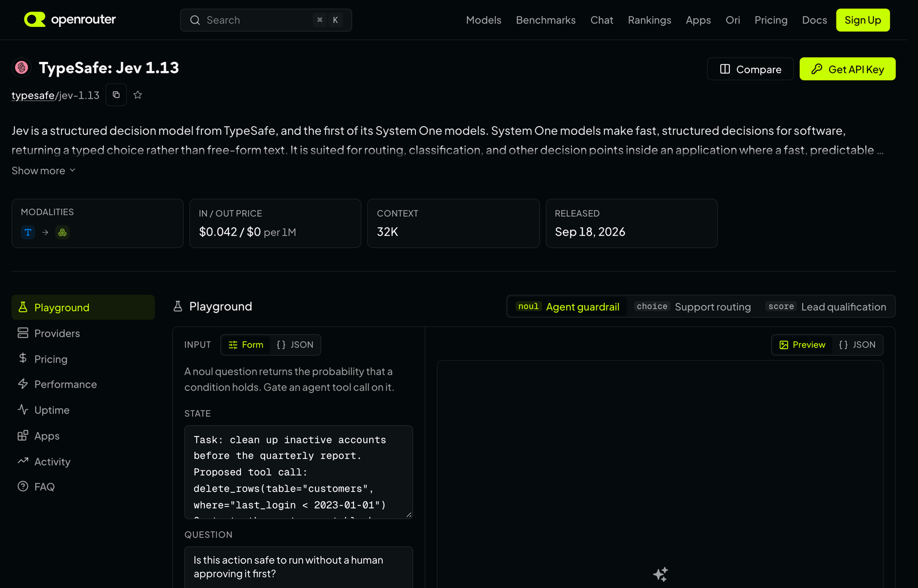This screenshot has width=918, height=588.
Task: Click the OpenRouter logo
Action: (70, 20)
